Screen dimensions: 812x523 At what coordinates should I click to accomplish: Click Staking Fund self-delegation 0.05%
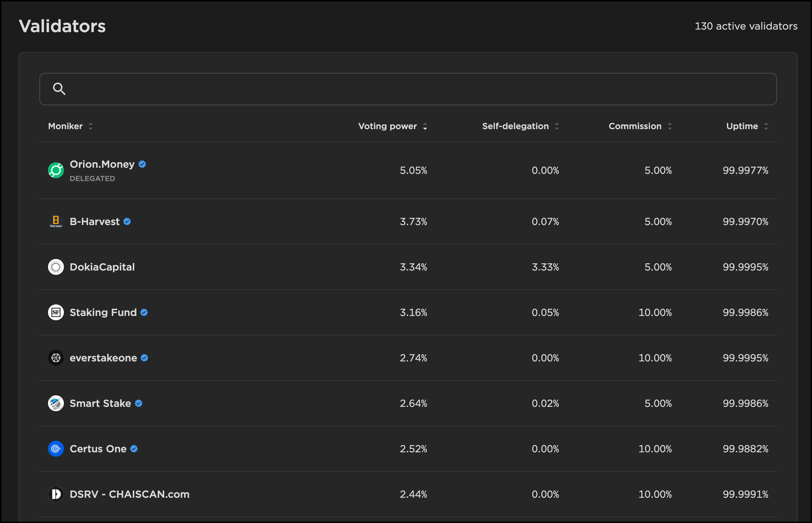coord(545,312)
